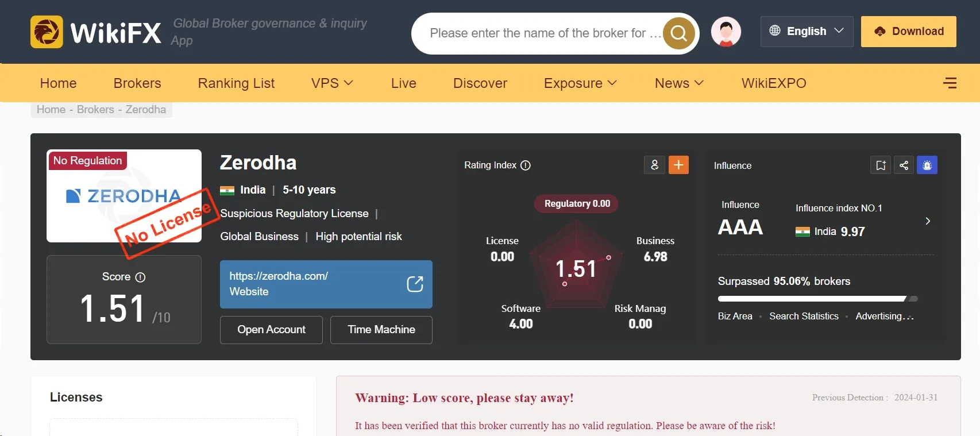Click the radar chart center 1.51

click(576, 269)
